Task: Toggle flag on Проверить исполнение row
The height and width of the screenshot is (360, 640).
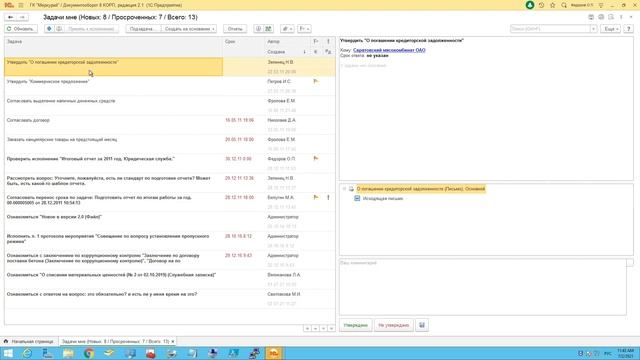Action: click(316, 159)
